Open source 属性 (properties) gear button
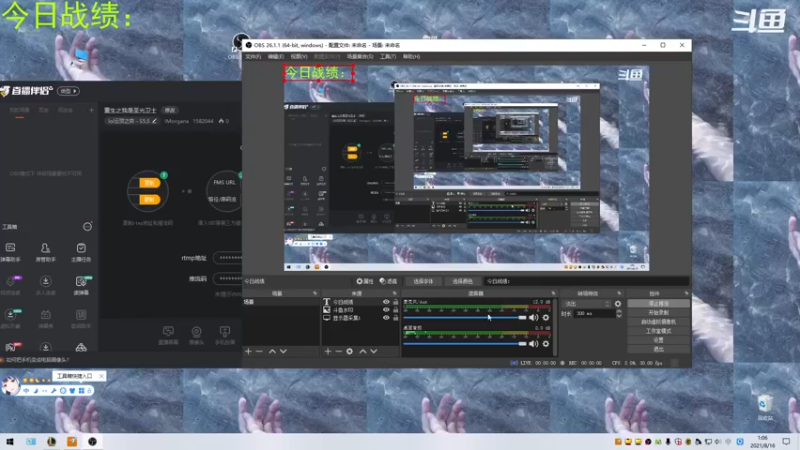The height and width of the screenshot is (450, 800). coord(365,281)
